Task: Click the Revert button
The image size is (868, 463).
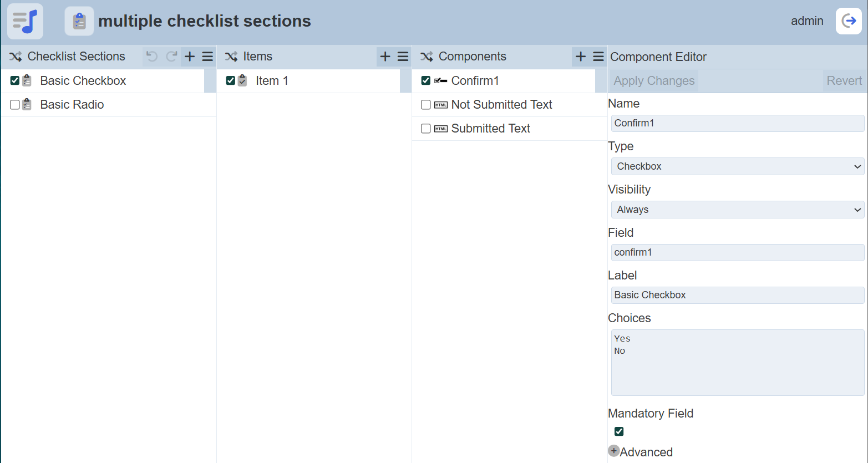Action: click(844, 81)
